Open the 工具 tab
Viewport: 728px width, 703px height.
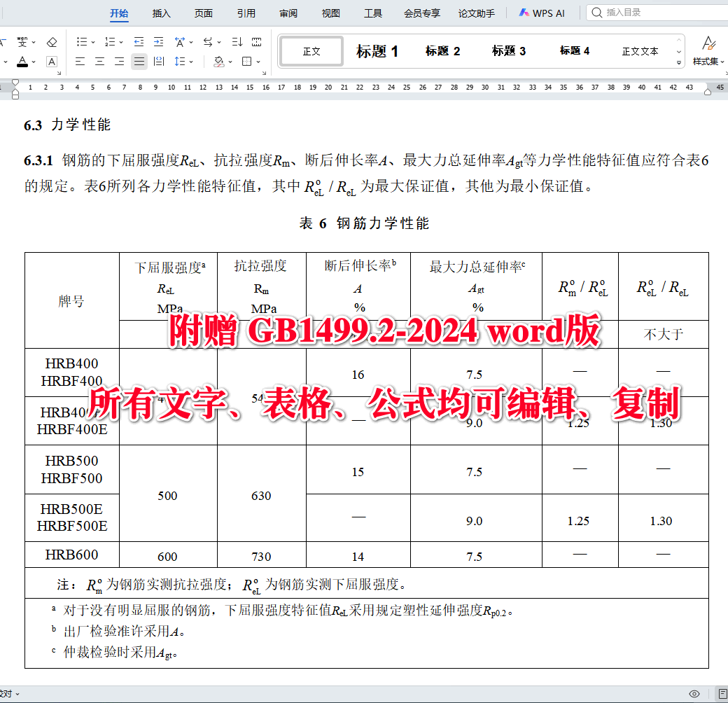[x=373, y=13]
